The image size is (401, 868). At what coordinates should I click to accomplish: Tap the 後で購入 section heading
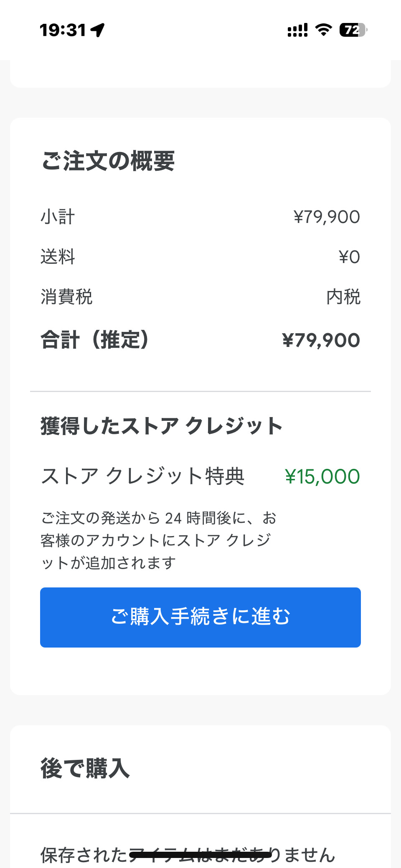pyautogui.click(x=85, y=768)
